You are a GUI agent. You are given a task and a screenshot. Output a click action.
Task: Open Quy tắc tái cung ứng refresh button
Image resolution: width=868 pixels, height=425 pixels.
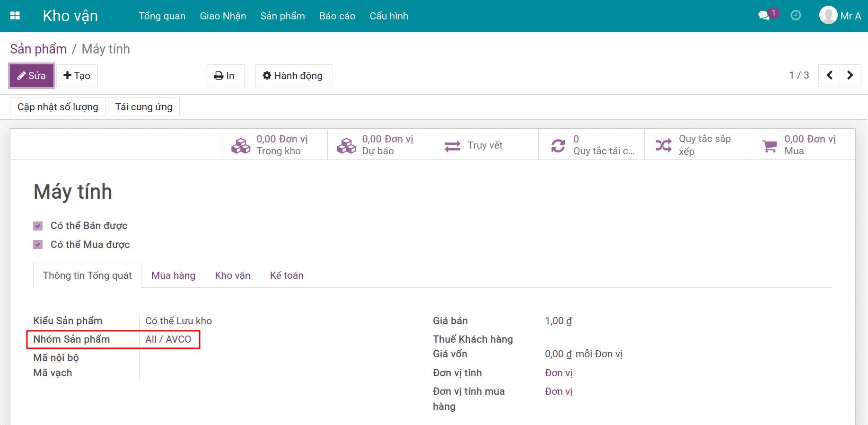[x=591, y=145]
